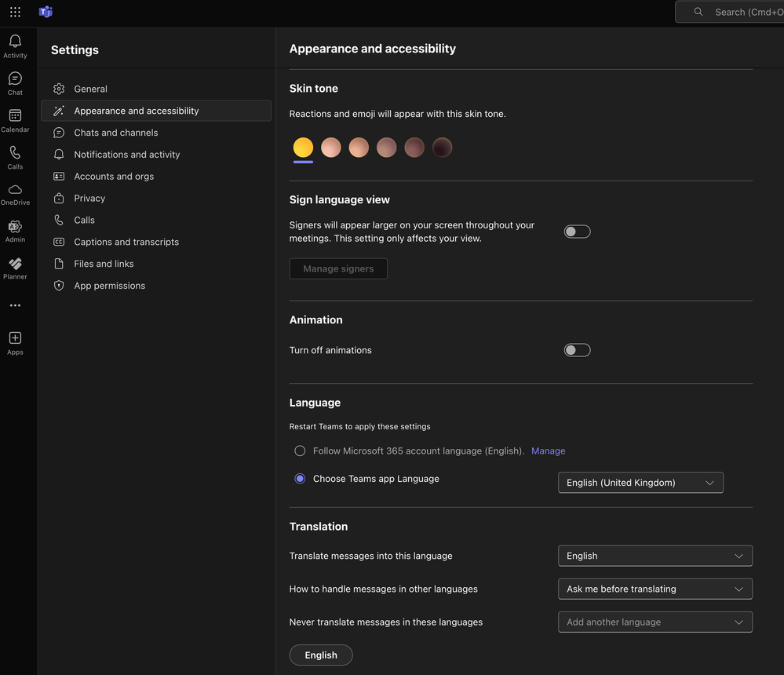Go to General settings

156,89
